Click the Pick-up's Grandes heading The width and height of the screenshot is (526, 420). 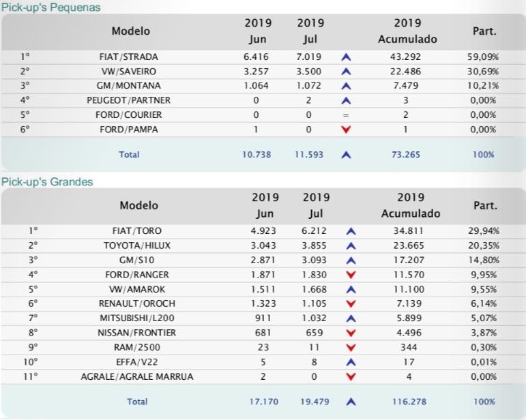pos(47,181)
